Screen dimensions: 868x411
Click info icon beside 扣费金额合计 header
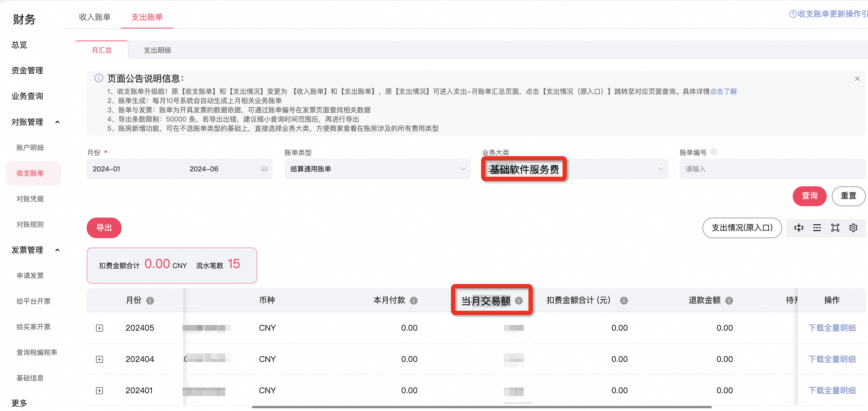[x=624, y=301]
